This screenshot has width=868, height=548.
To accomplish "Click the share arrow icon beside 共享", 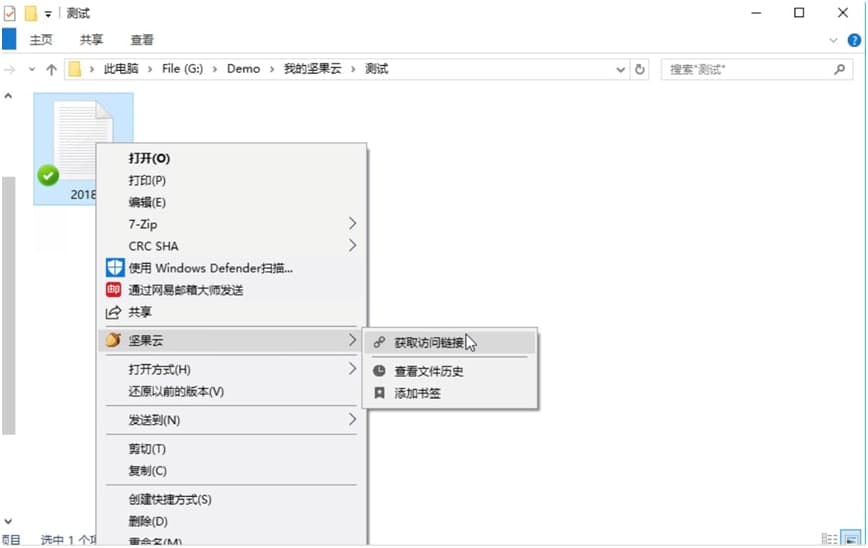I will pyautogui.click(x=113, y=312).
